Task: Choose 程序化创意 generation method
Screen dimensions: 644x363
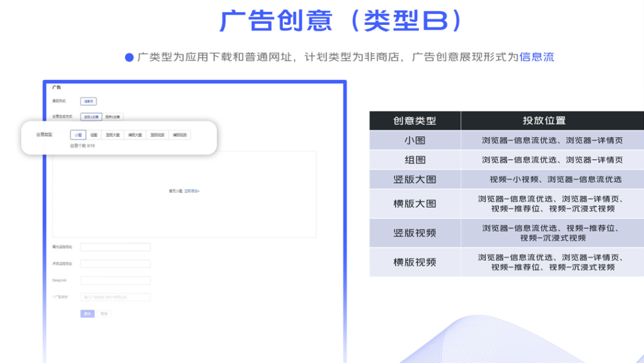Action: pyautogui.click(x=113, y=117)
